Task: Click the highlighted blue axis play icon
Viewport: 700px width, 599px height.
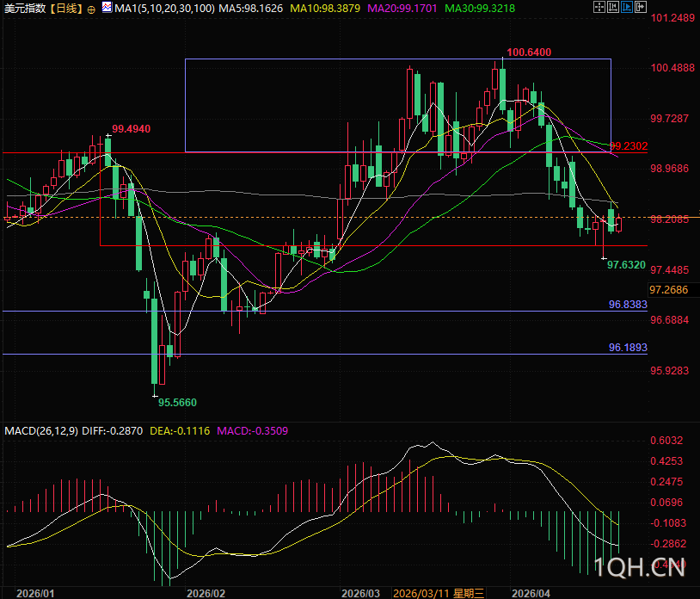Action: tap(627, 7)
